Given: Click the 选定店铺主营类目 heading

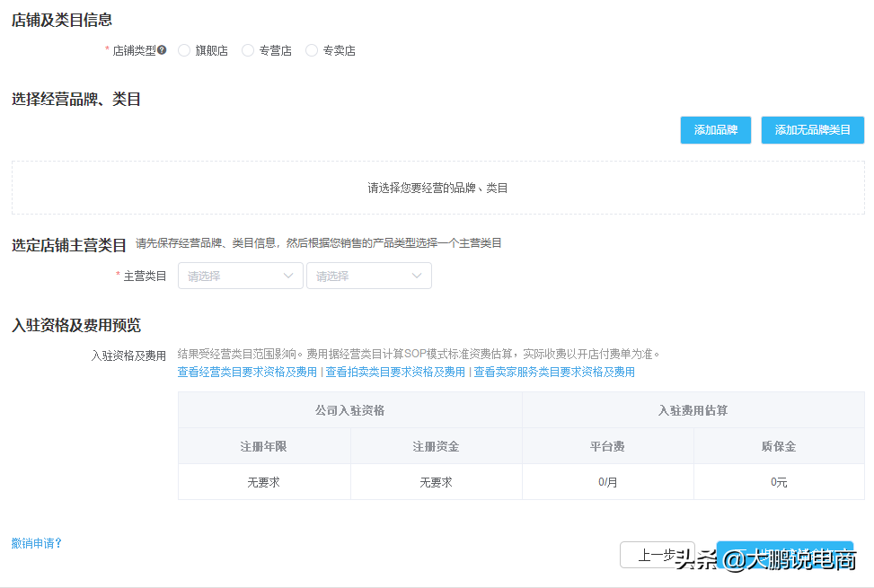Looking at the screenshot, I should [69, 245].
